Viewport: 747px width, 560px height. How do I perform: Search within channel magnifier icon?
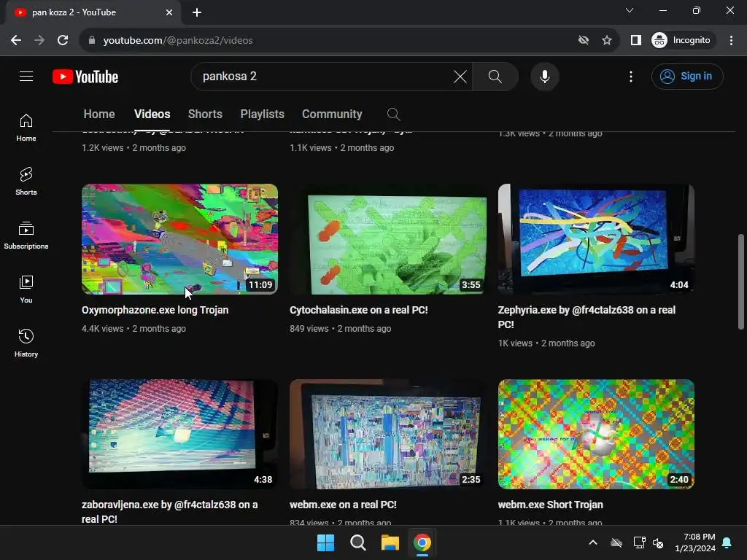[393, 114]
